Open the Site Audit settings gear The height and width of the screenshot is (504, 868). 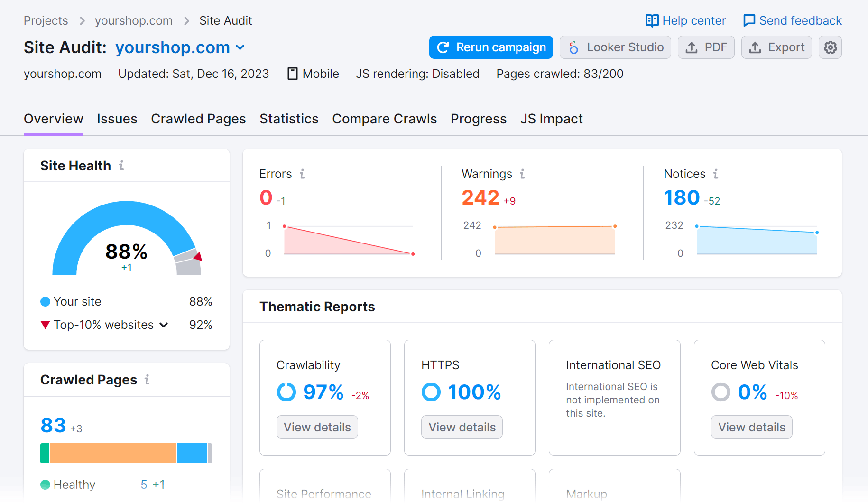[830, 47]
